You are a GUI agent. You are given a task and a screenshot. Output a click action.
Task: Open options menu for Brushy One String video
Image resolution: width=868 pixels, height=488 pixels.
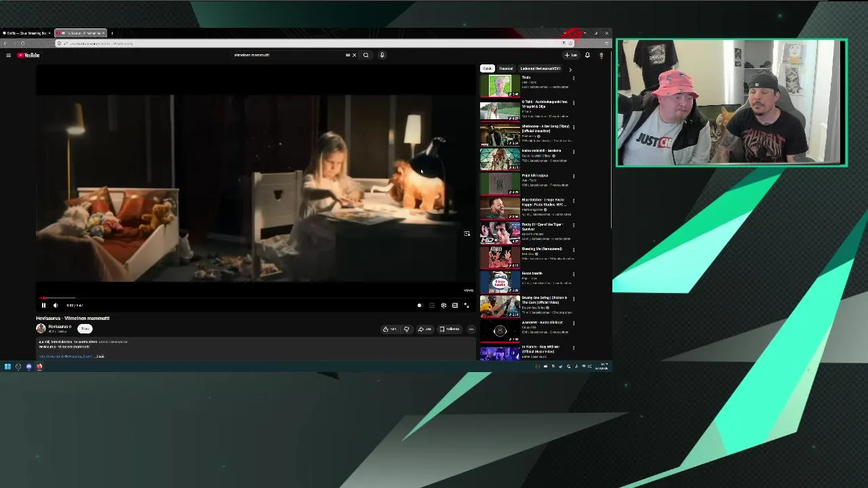[x=574, y=298]
